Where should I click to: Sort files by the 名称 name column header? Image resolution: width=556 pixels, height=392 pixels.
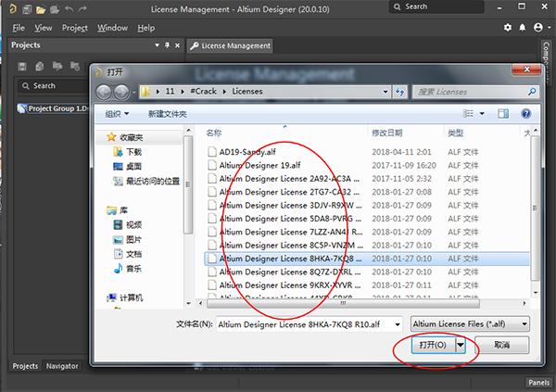[214, 133]
